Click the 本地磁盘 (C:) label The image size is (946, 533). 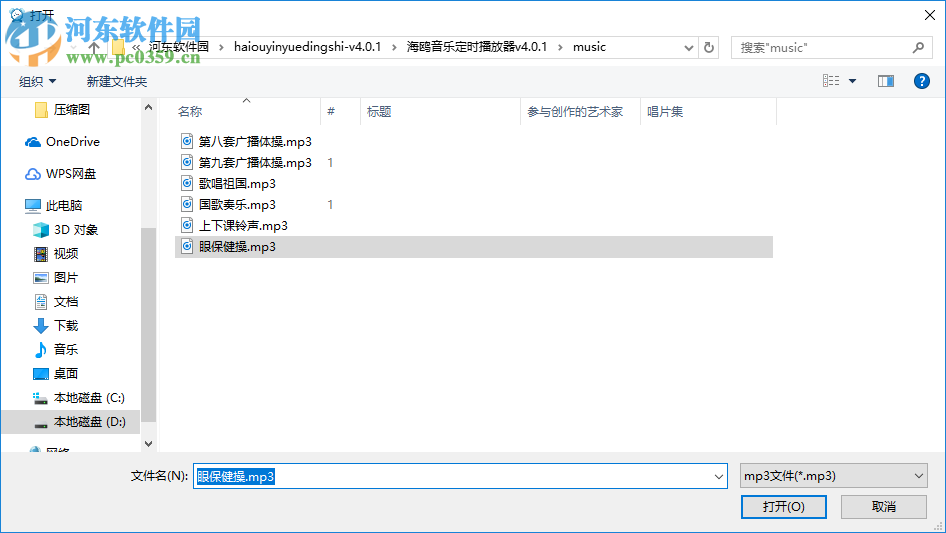(x=89, y=398)
